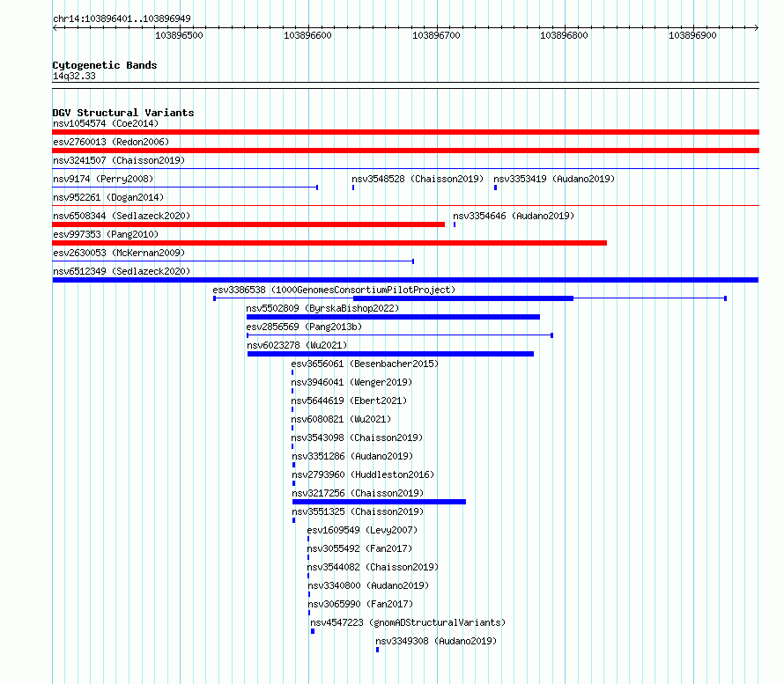Open nsv2793960 (Huddleston2016) variant
Screen dimensions: 784x684
(363, 474)
